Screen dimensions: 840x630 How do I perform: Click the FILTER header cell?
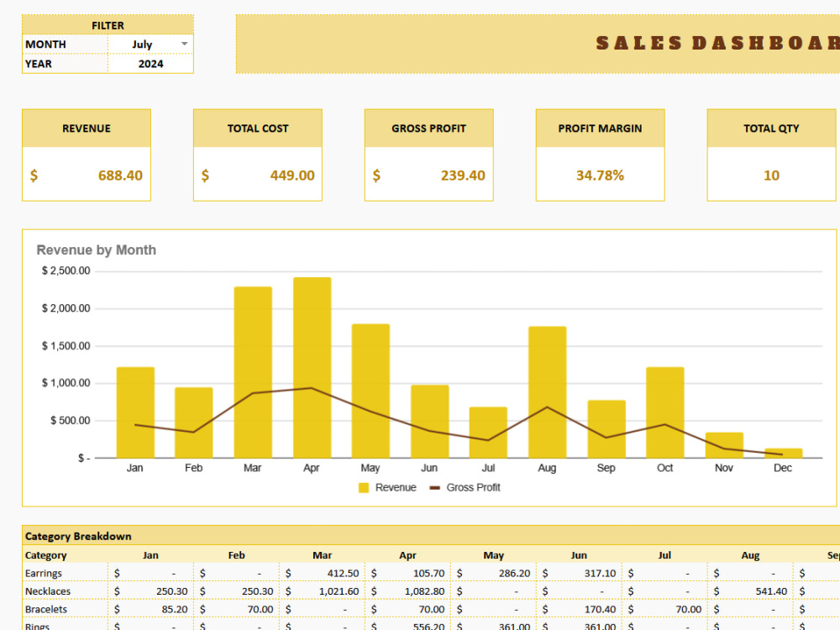tap(108, 25)
